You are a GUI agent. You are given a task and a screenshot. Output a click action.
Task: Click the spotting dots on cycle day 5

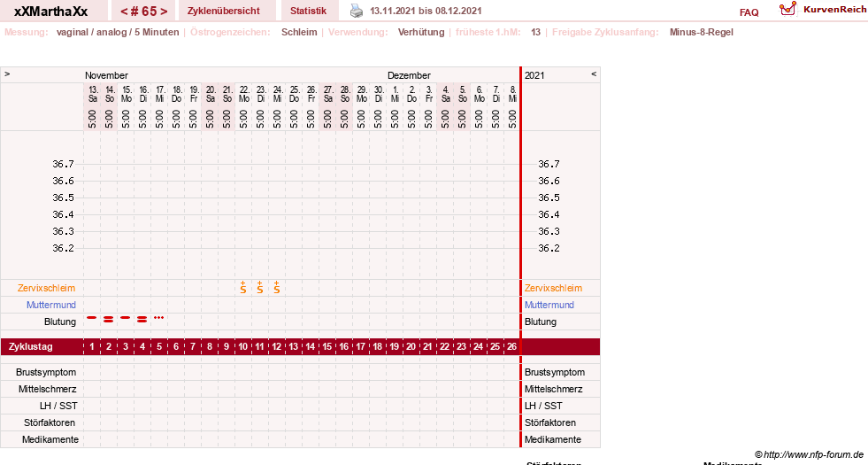point(159,318)
